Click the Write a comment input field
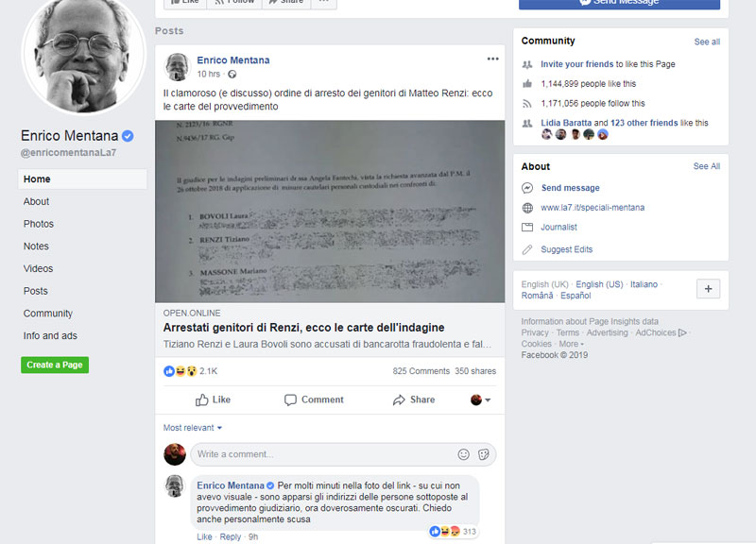 coord(323,454)
